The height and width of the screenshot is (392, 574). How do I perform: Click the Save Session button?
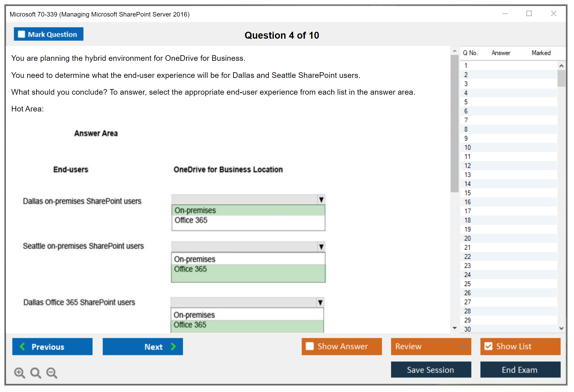click(431, 370)
